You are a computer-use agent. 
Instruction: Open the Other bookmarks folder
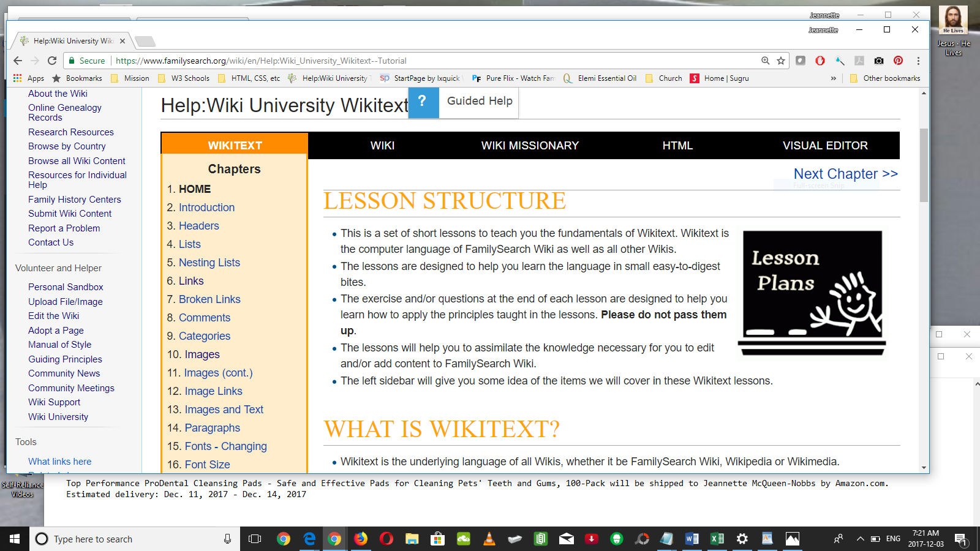point(885,78)
